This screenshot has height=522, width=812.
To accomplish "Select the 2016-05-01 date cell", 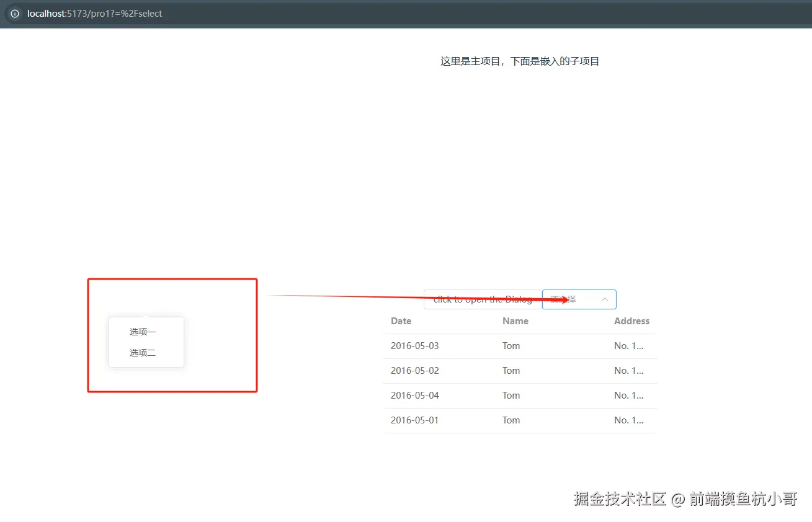I will (x=414, y=420).
